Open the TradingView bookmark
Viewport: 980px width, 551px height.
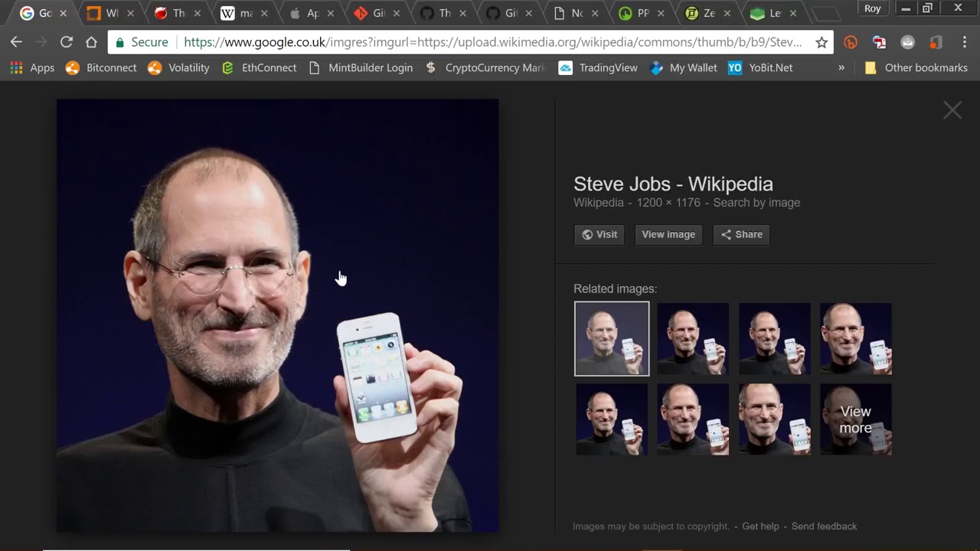[x=598, y=67]
